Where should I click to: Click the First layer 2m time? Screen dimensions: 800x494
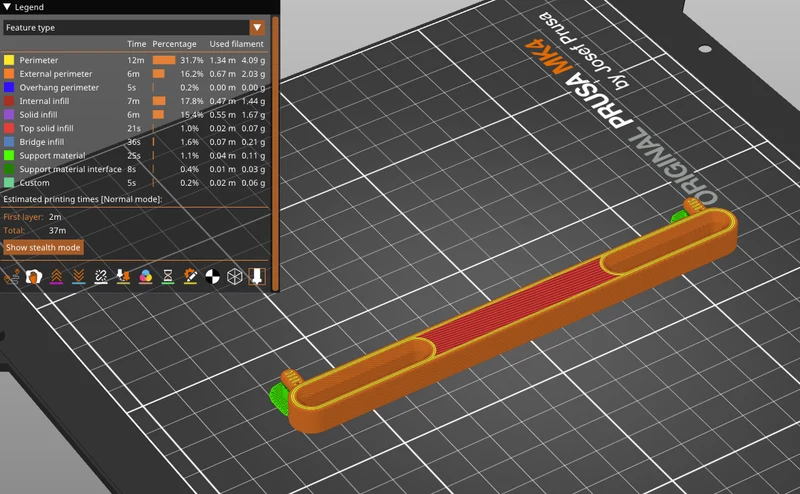pos(55,217)
